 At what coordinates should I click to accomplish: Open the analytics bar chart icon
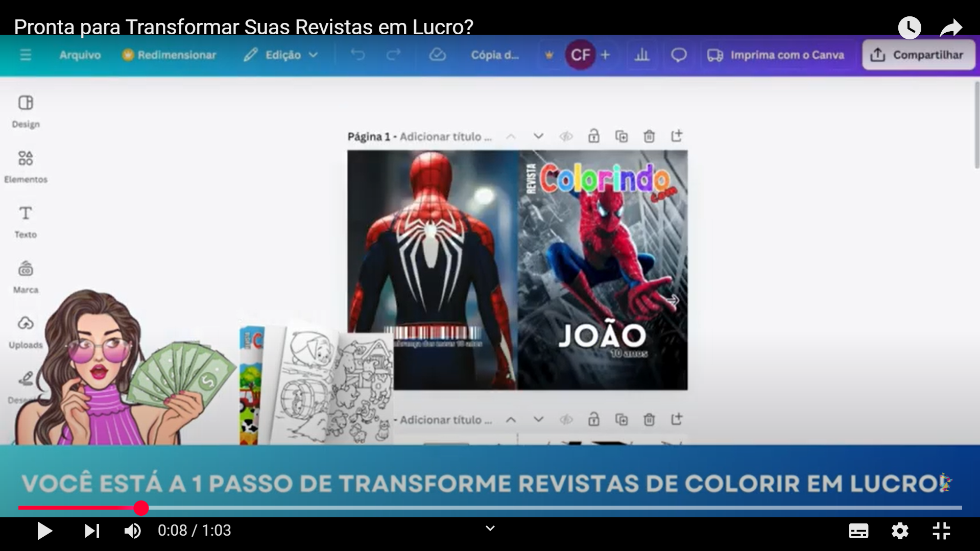tap(642, 55)
